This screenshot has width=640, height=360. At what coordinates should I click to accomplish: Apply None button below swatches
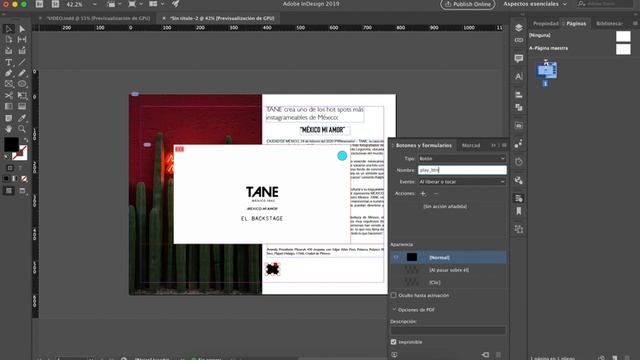pos(24,178)
